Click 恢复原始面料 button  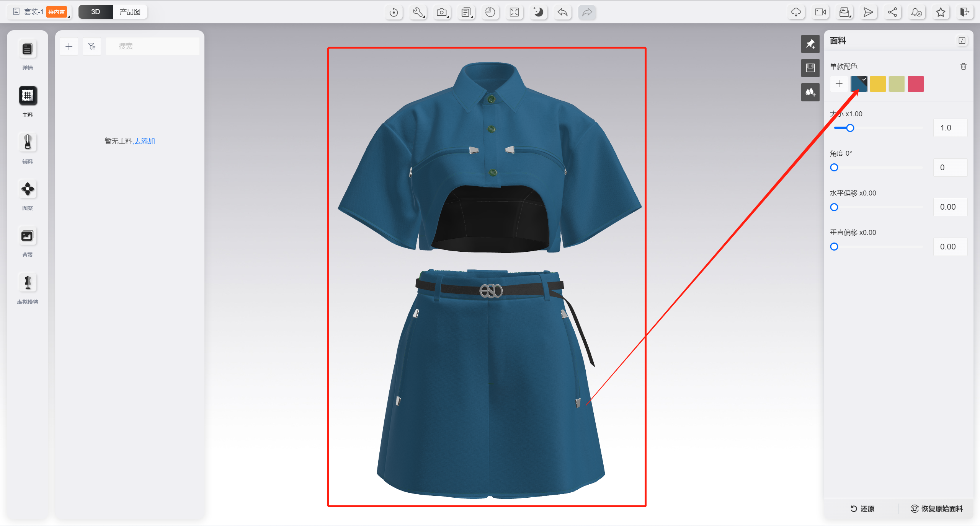tap(936, 508)
